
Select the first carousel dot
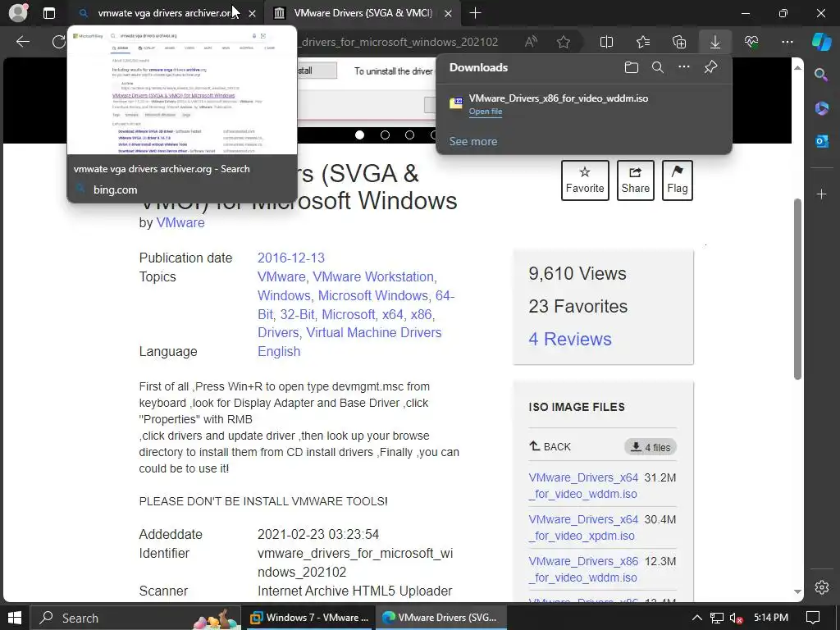tap(360, 135)
